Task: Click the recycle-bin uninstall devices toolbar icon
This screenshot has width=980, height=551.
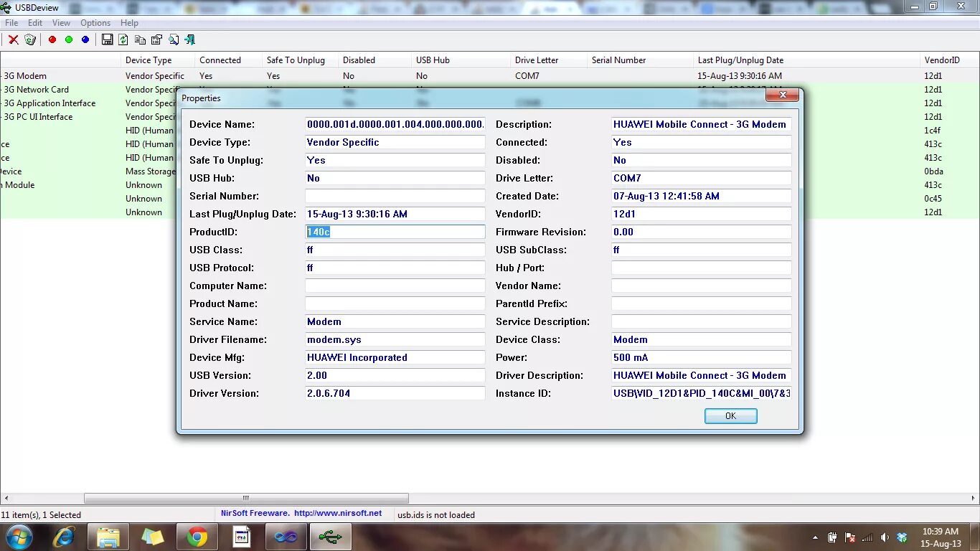Action: click(x=30, y=39)
